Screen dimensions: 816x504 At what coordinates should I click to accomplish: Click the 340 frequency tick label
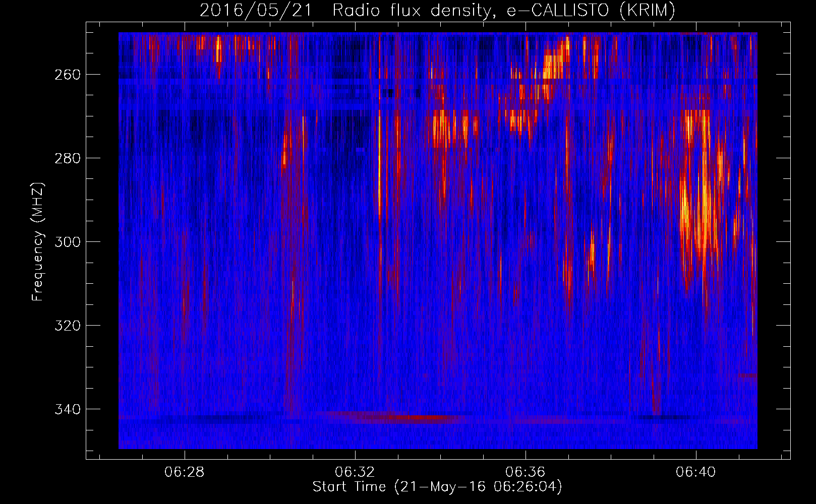click(x=67, y=409)
